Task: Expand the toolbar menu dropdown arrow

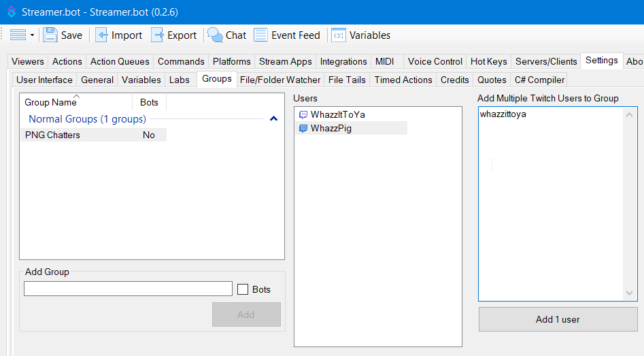Action: pyautogui.click(x=32, y=35)
